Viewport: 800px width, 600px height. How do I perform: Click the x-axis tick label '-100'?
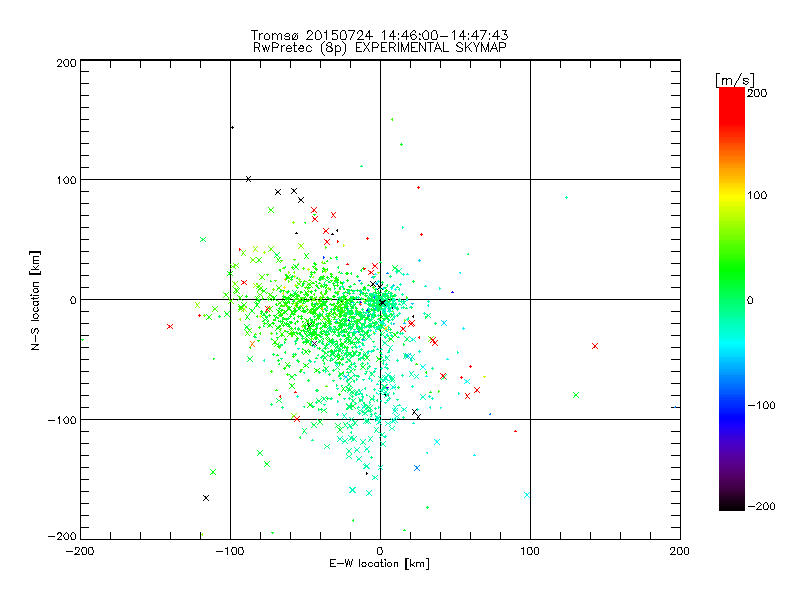[230, 551]
